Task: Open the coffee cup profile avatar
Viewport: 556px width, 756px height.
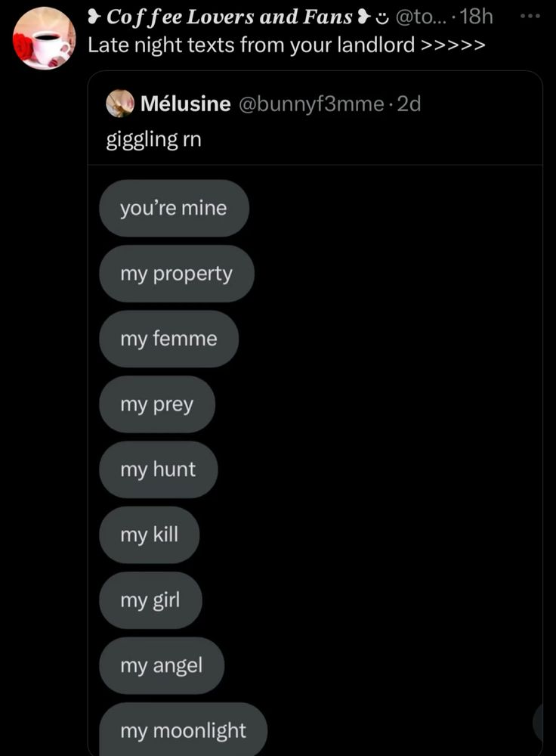Action: (44, 38)
